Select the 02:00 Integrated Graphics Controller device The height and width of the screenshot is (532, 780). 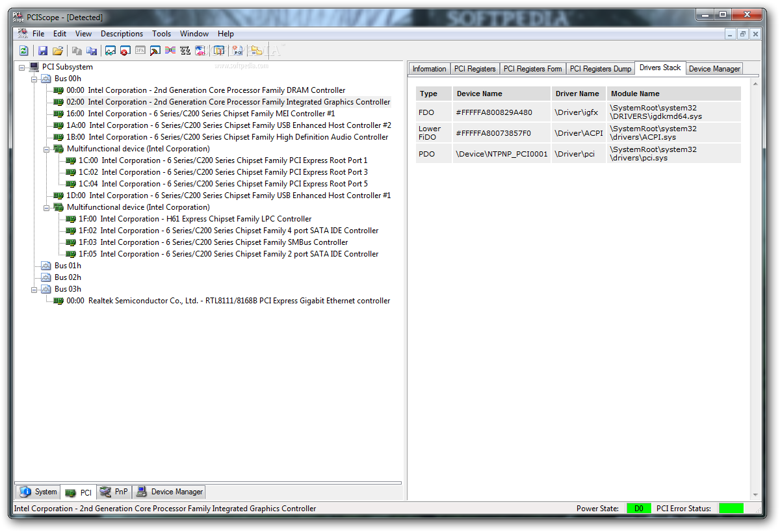228,102
